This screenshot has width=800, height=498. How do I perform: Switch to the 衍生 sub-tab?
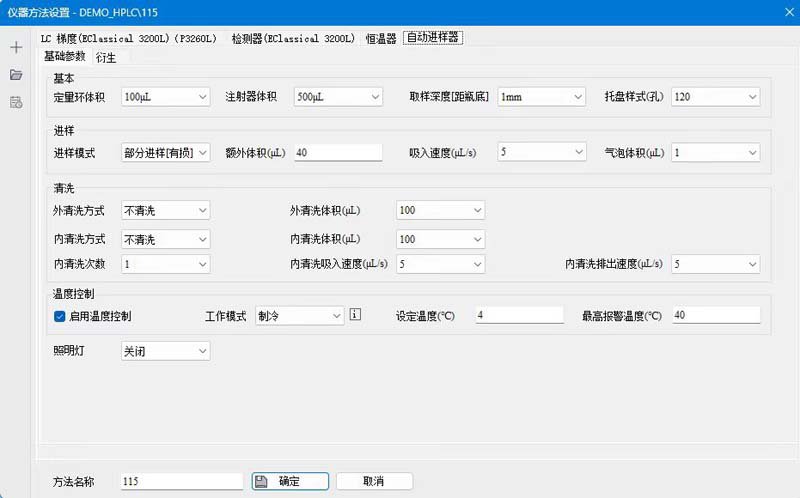coord(106,58)
